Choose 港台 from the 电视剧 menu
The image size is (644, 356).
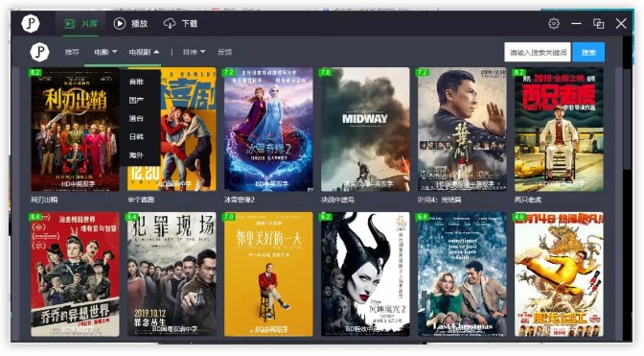coord(136,118)
